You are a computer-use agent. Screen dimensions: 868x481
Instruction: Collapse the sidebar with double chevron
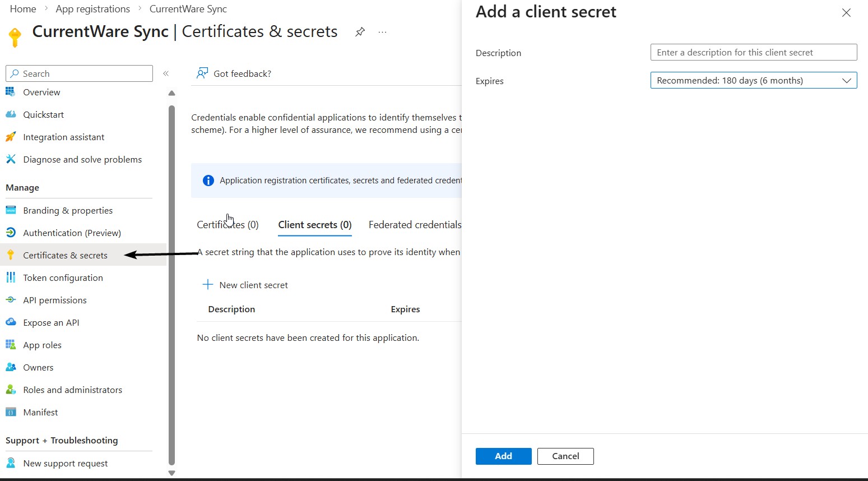pos(166,73)
